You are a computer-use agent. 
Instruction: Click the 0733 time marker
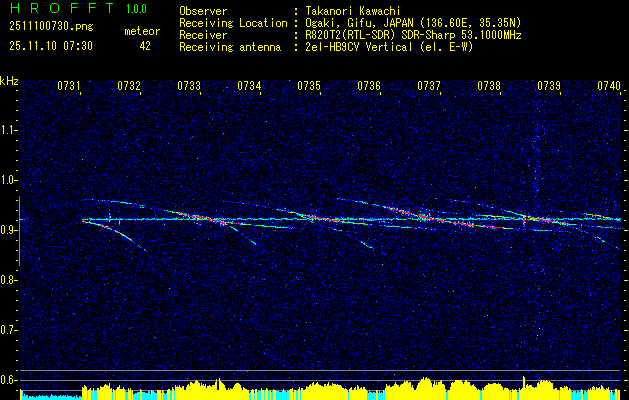[189, 86]
